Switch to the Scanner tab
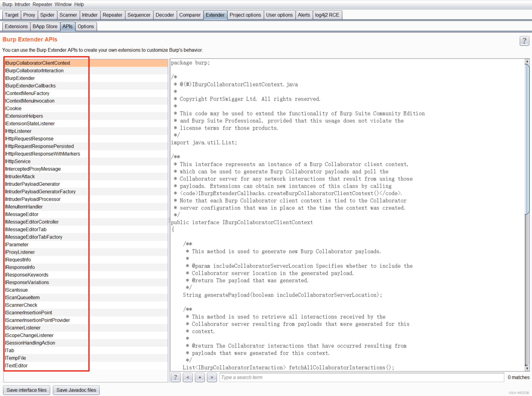 [x=68, y=15]
